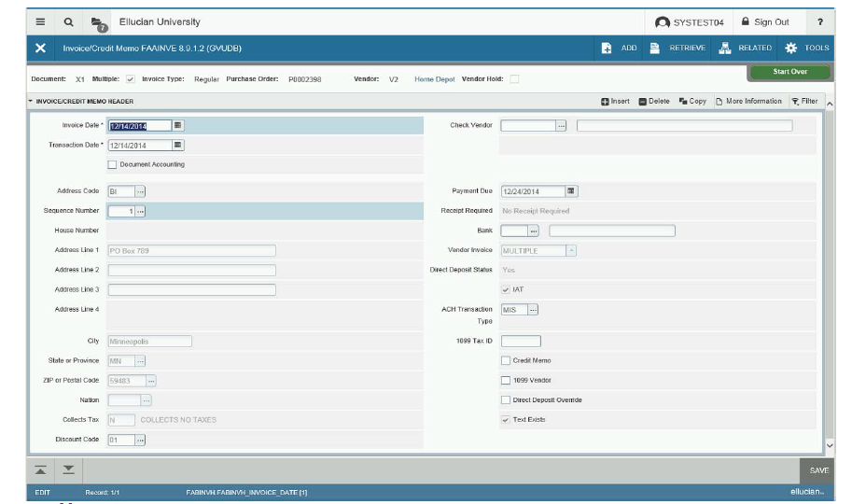The height and width of the screenshot is (504, 866).
Task: Open the Related menu
Action: point(746,49)
